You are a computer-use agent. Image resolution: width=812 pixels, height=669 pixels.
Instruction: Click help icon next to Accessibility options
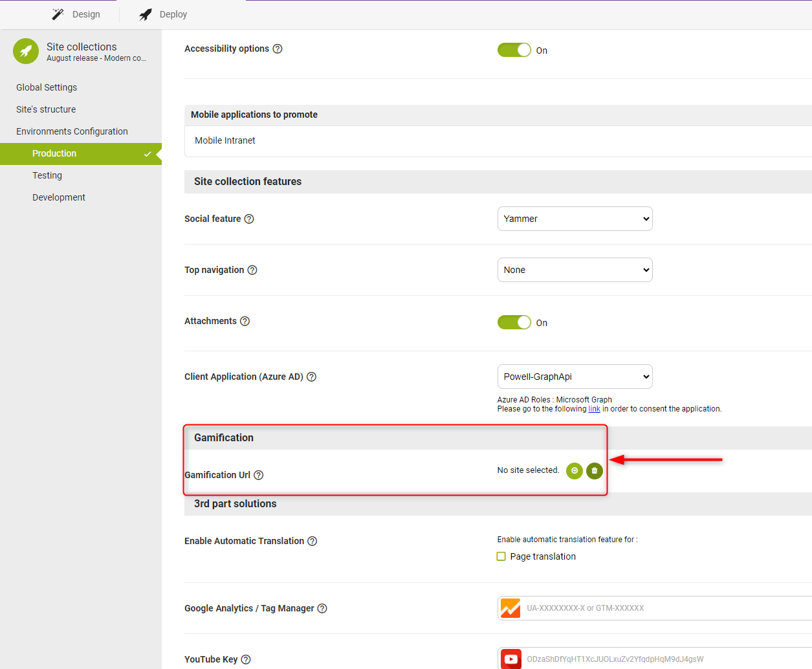click(x=278, y=49)
